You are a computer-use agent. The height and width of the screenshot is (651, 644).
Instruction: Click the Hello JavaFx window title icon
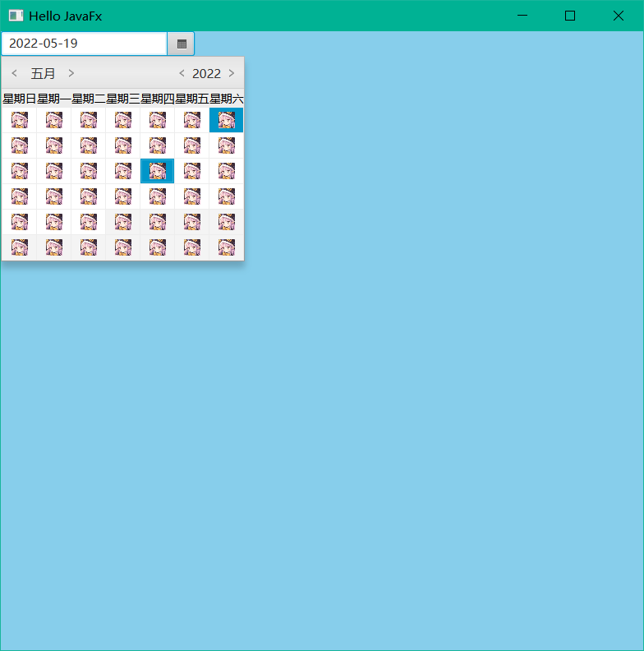click(16, 16)
